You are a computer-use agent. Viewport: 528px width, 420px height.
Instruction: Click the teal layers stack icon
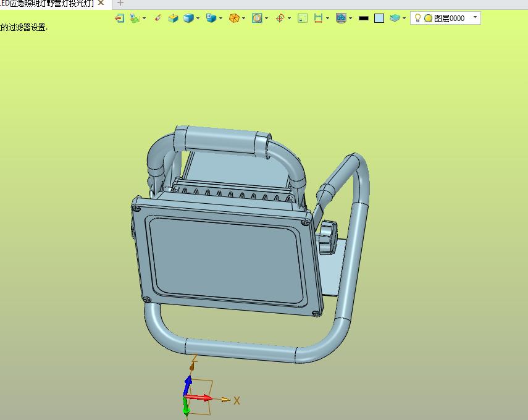tap(395, 18)
